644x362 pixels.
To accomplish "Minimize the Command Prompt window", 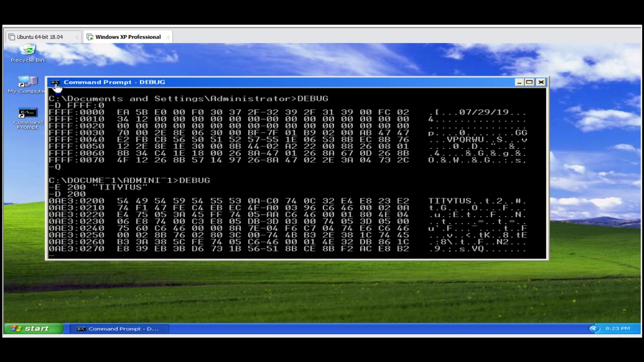I will point(519,82).
